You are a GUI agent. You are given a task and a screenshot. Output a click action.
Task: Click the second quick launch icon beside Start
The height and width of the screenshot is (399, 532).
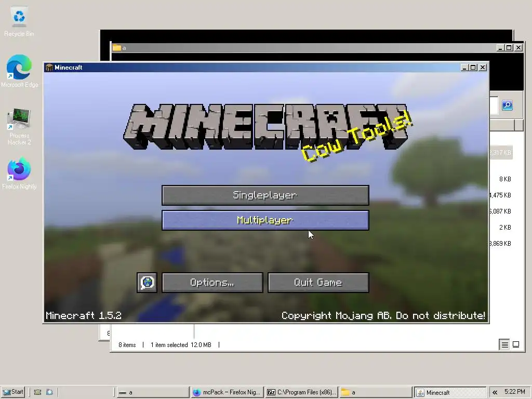(x=49, y=392)
